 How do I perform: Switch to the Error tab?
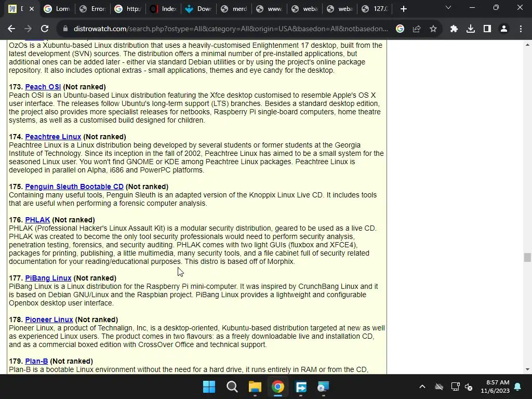(92, 9)
